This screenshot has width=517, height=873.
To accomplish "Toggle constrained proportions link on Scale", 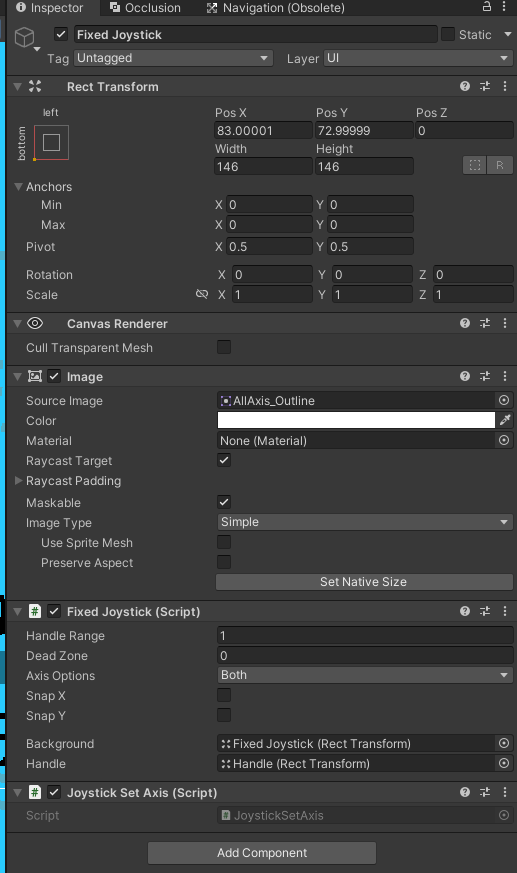I will click(202, 294).
